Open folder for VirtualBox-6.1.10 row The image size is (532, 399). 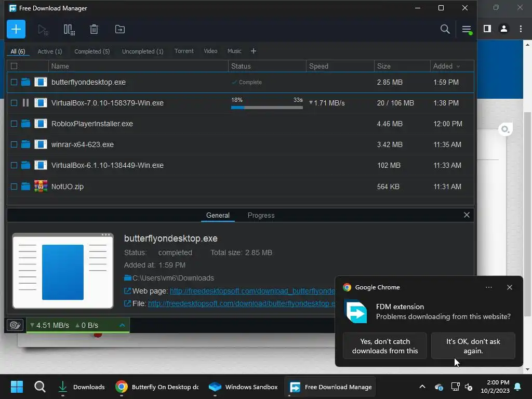coord(25,165)
